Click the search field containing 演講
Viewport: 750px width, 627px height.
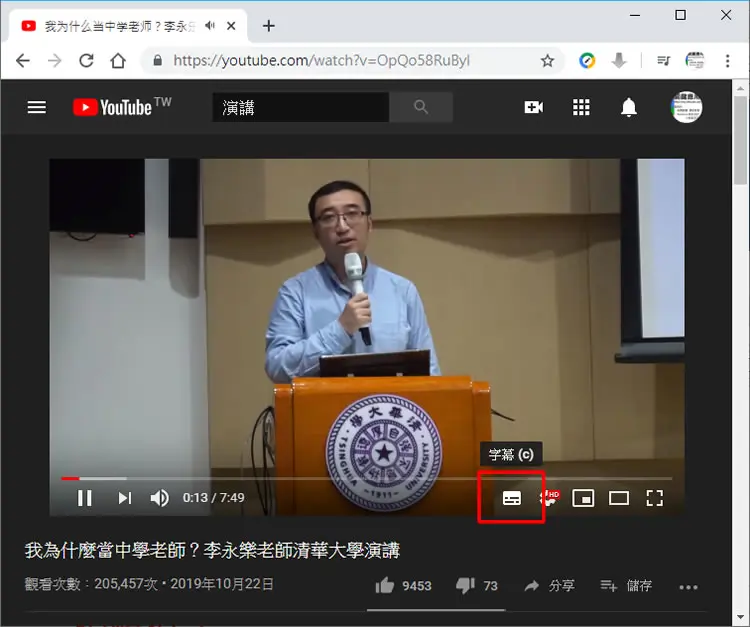(x=301, y=107)
